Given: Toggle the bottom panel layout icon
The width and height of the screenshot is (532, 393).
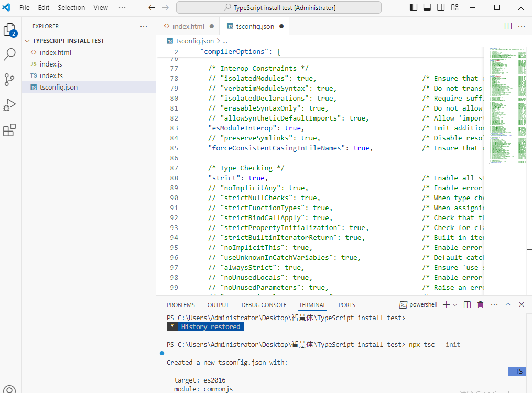Looking at the screenshot, I should coord(427,7).
